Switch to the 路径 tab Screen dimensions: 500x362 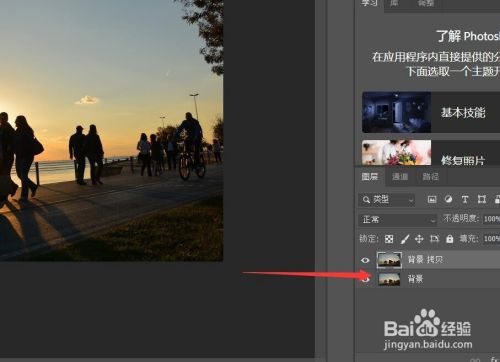(430, 176)
